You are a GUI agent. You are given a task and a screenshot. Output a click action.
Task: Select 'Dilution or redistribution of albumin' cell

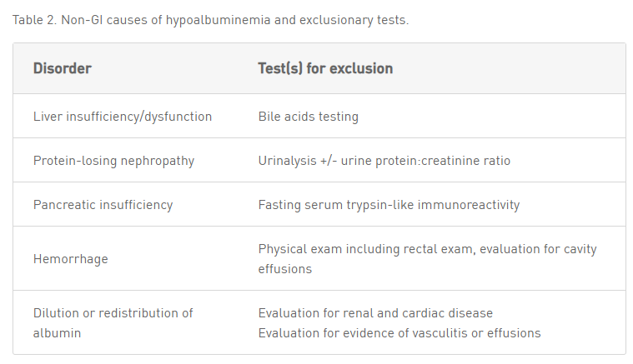click(x=113, y=323)
